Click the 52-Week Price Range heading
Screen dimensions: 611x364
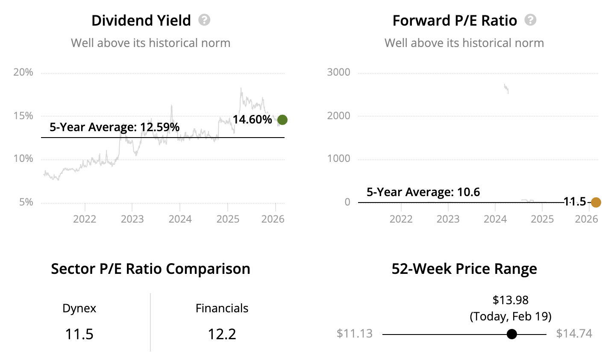point(464,269)
